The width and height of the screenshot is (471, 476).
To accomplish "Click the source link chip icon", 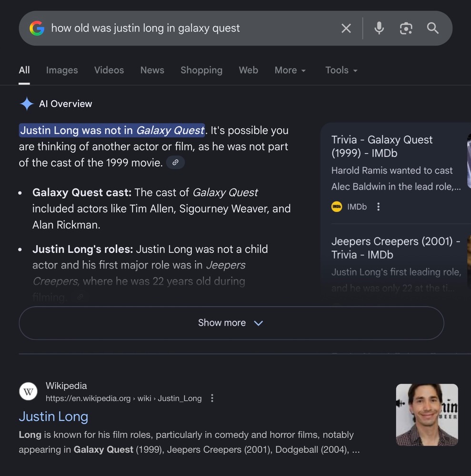I will [x=175, y=163].
